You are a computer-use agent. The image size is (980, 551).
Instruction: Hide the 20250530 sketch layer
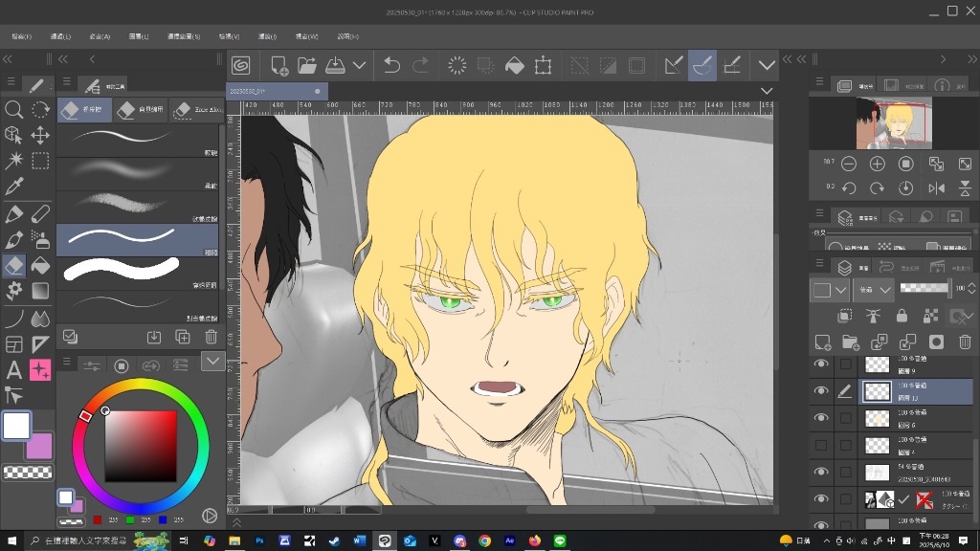tap(821, 472)
